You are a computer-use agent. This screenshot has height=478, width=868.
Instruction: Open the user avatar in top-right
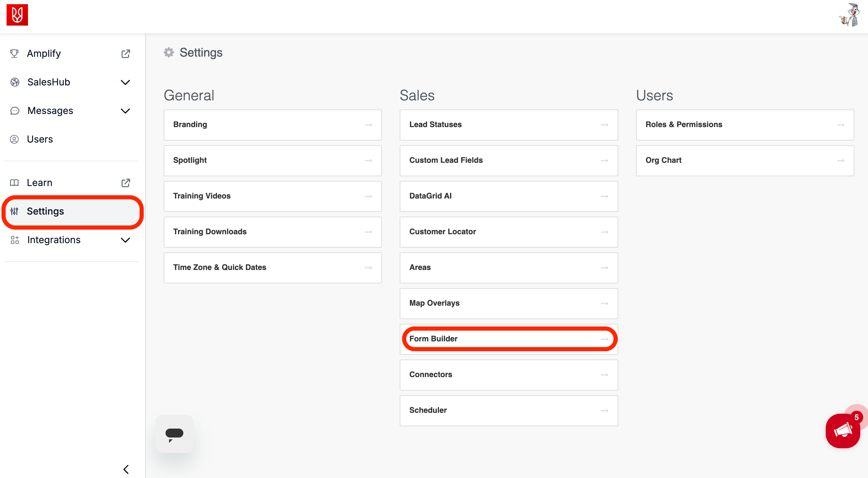pos(850,15)
